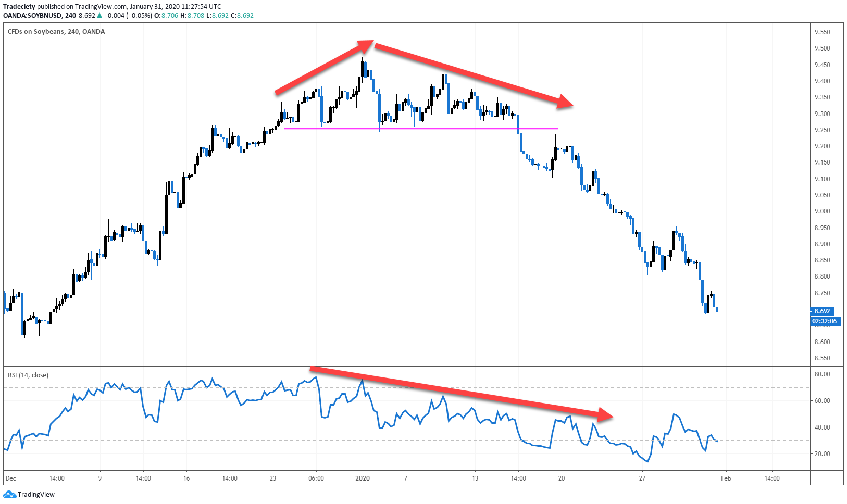The width and height of the screenshot is (847, 504).
Task: Click the 8.550 price scale label
Action: pyautogui.click(x=822, y=358)
